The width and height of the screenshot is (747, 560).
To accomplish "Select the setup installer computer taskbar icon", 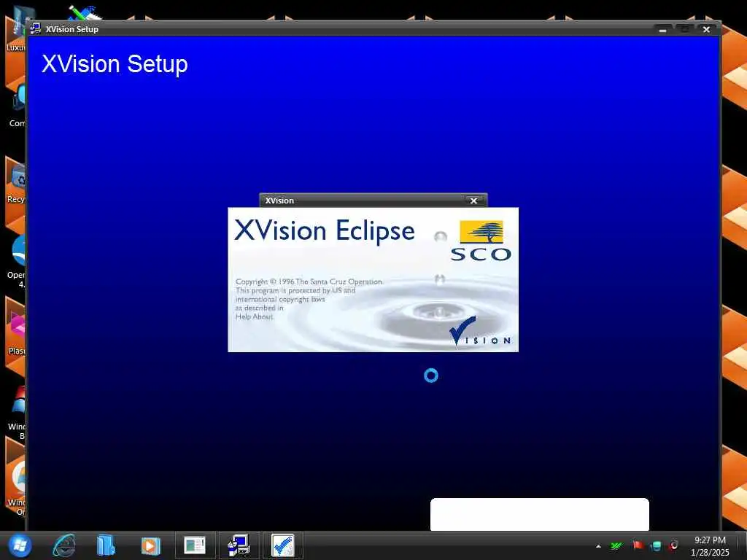I will pos(239,545).
